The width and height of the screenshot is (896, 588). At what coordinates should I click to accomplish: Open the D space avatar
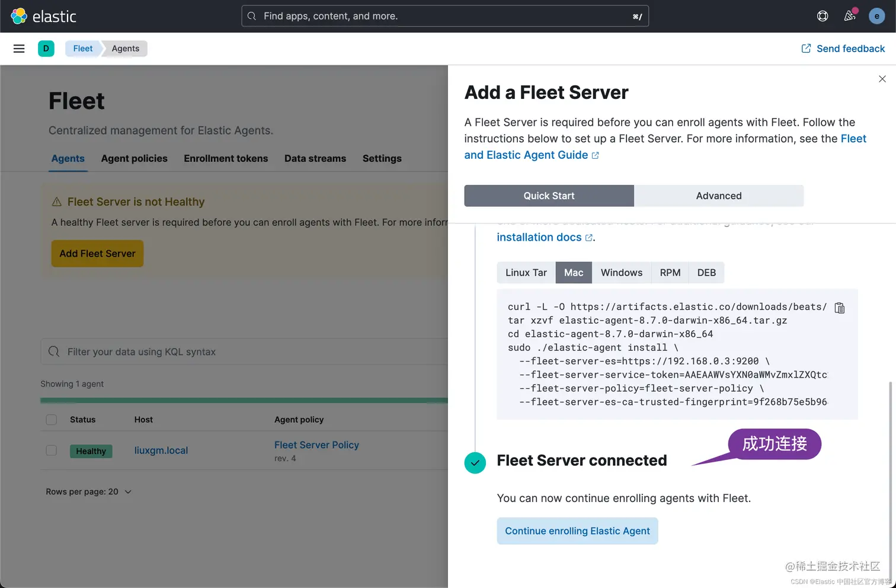(46, 49)
